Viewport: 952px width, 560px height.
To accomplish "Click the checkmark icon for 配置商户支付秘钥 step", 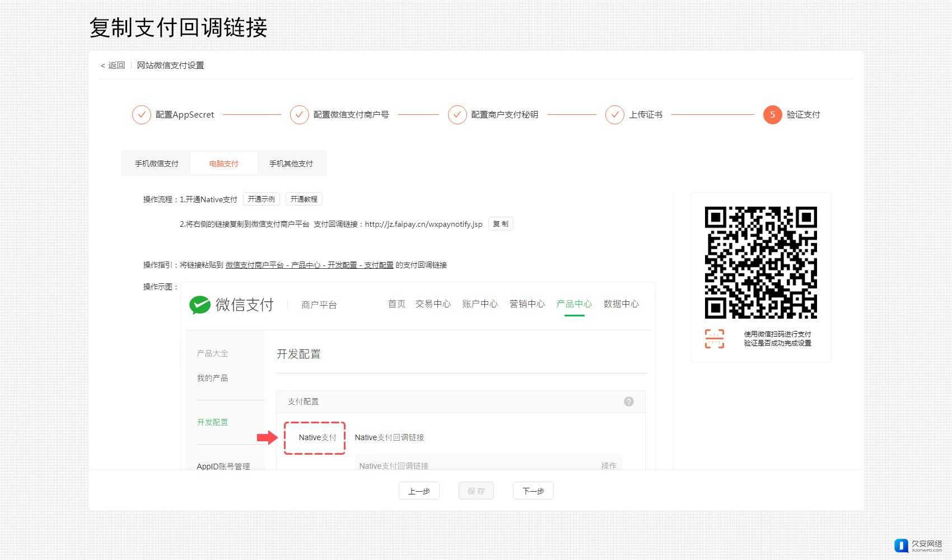I will [458, 115].
